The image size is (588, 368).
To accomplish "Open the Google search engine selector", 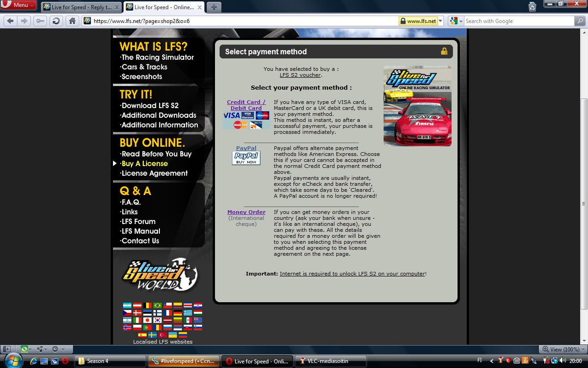I will 456,21.
